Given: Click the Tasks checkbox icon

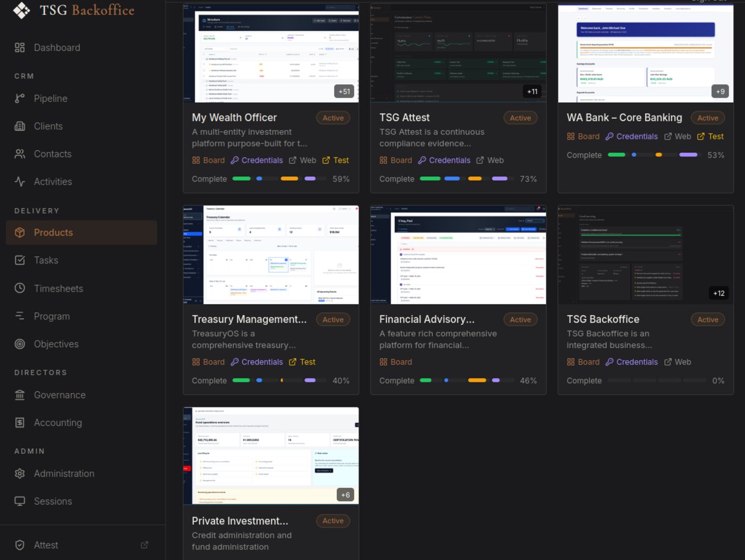Looking at the screenshot, I should (x=20, y=260).
